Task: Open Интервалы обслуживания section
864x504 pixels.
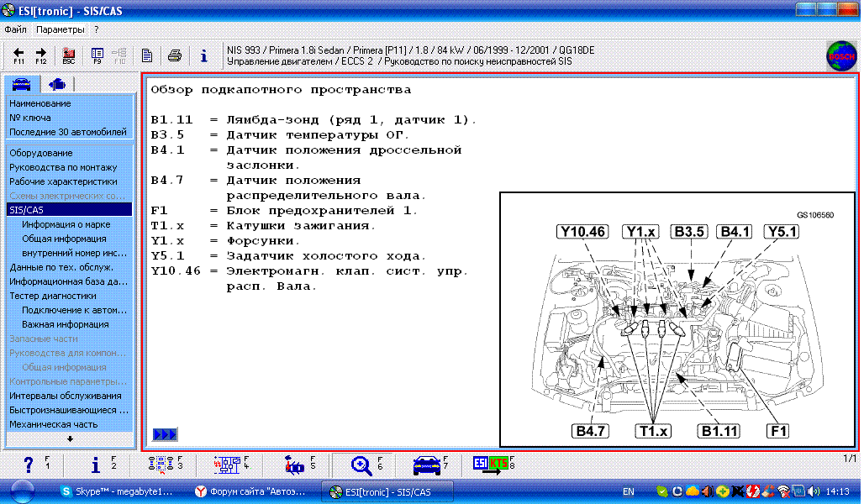Action: coord(66,396)
